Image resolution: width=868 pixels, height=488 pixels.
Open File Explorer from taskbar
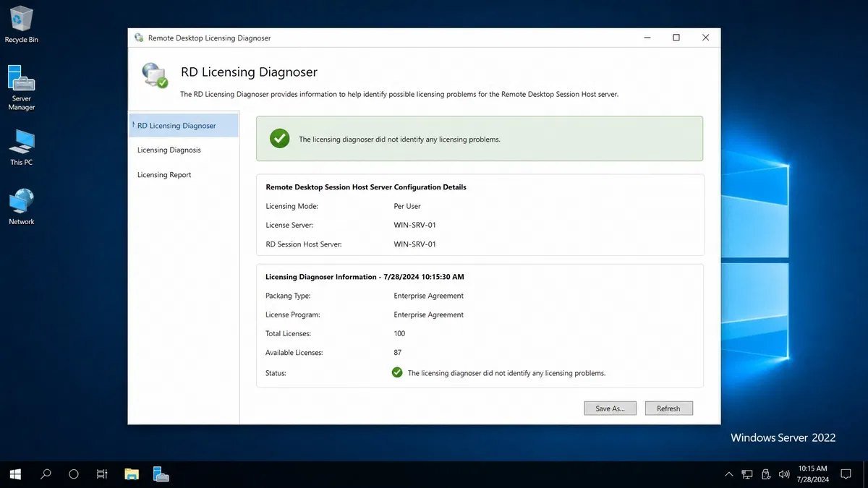tap(132, 474)
